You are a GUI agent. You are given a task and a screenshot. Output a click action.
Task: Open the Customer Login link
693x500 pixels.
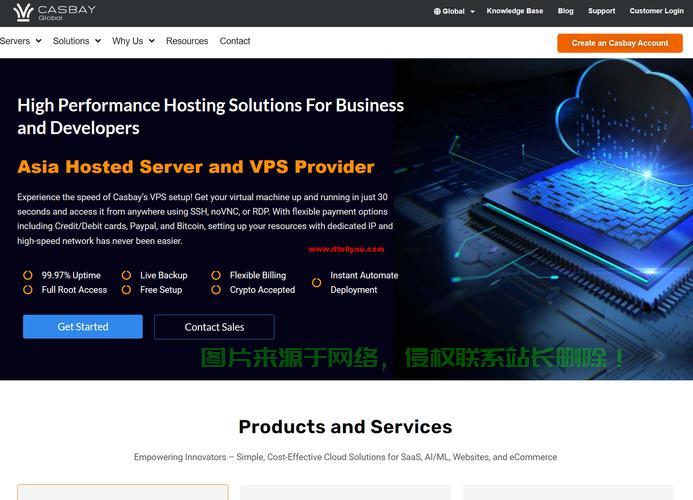tap(656, 11)
